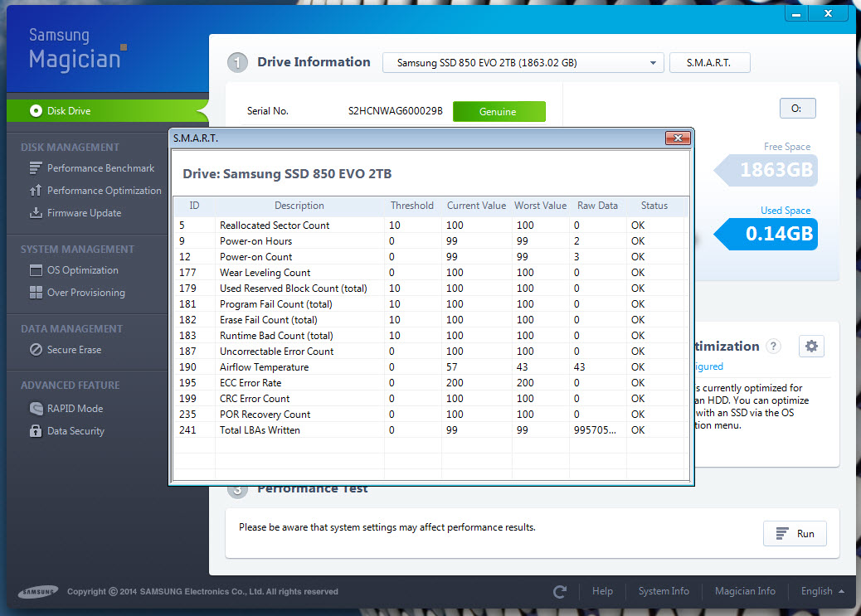The height and width of the screenshot is (616, 861).
Task: Select the CRC Error Count row
Action: (430, 399)
